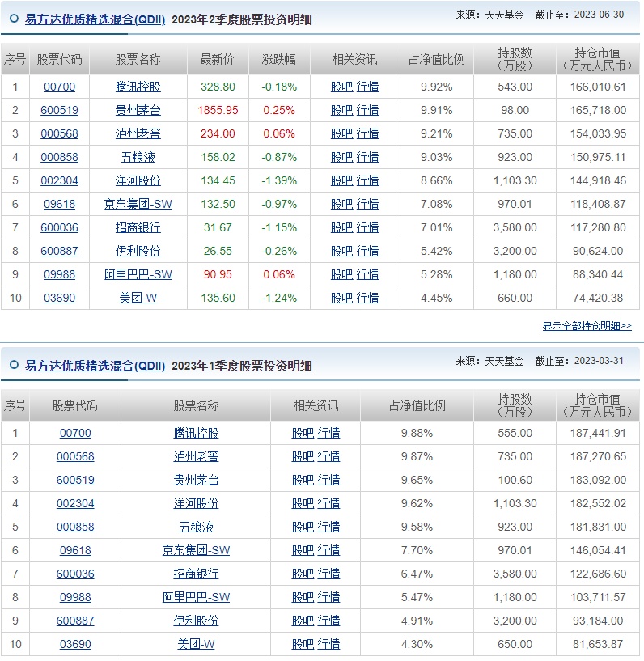Open 行情 for 腾讯控股 in the Q2 table
644x661 pixels.
coord(368,87)
